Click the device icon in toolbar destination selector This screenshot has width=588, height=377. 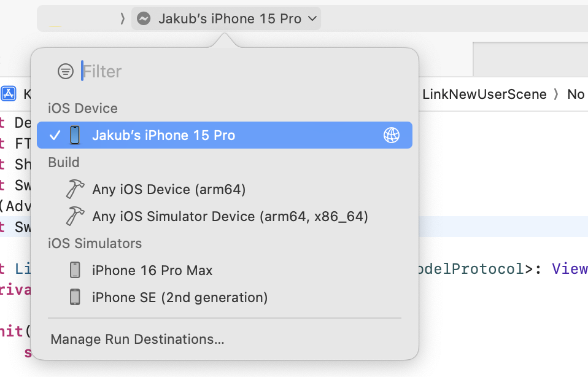point(144,19)
